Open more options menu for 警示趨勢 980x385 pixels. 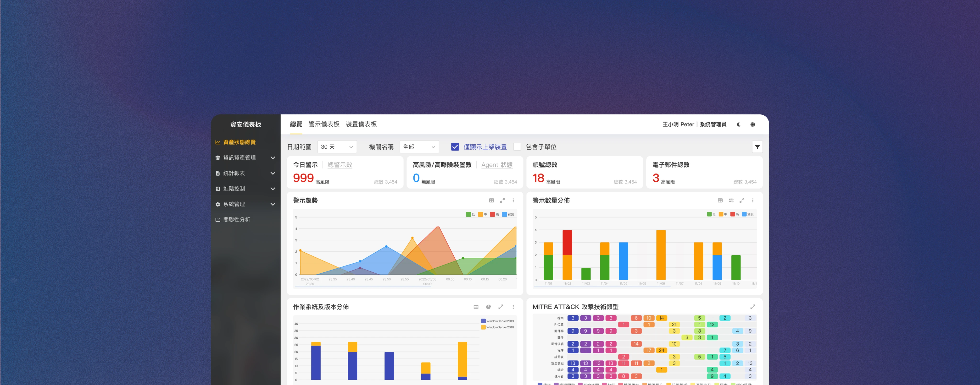[x=513, y=200]
